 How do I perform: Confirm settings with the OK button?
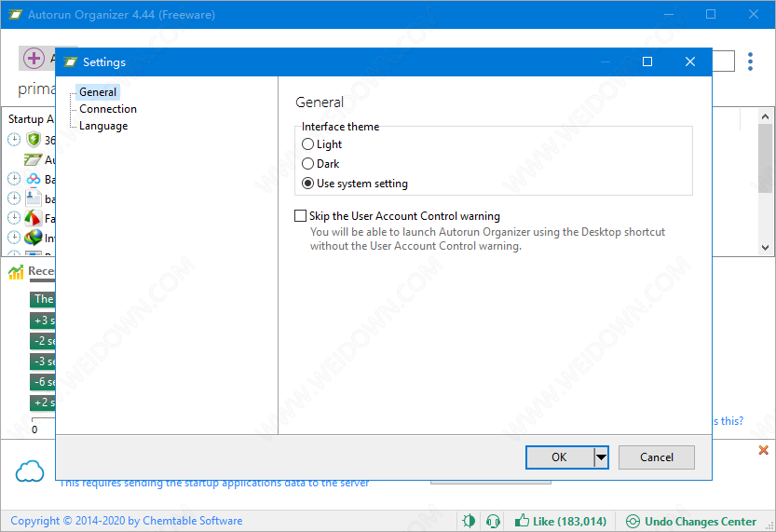point(559,457)
